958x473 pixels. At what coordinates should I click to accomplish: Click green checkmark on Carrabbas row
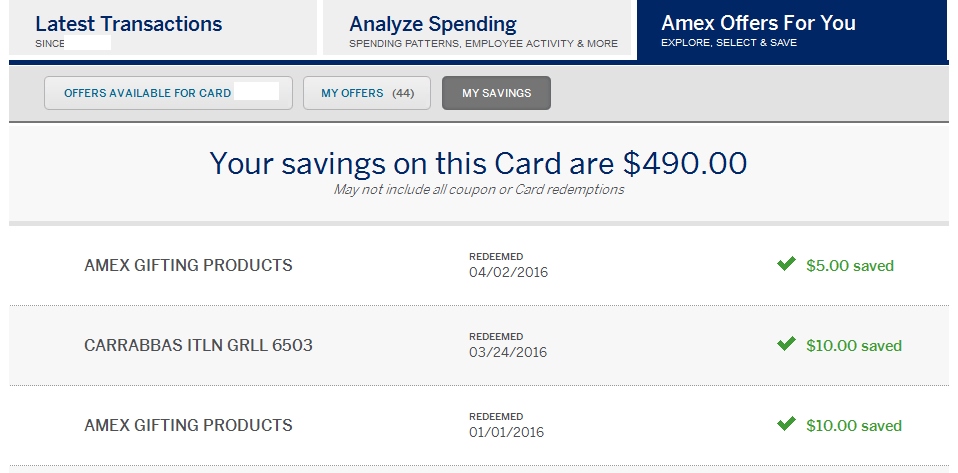click(786, 345)
